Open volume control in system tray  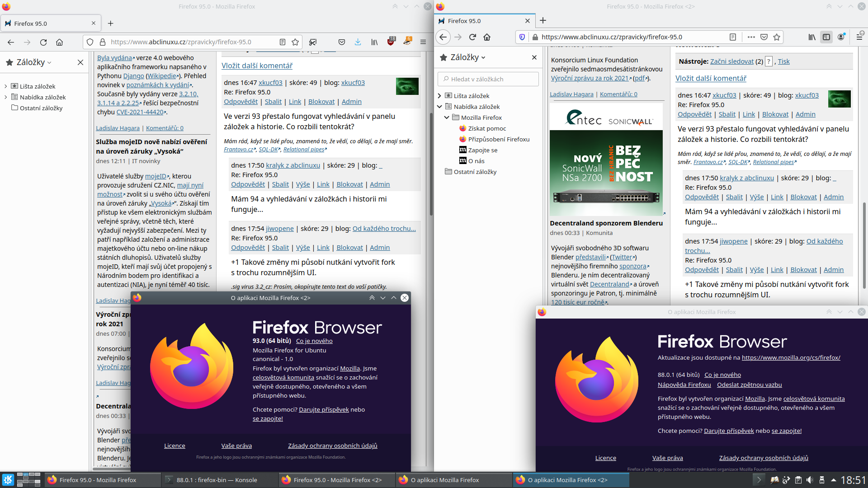(x=810, y=480)
